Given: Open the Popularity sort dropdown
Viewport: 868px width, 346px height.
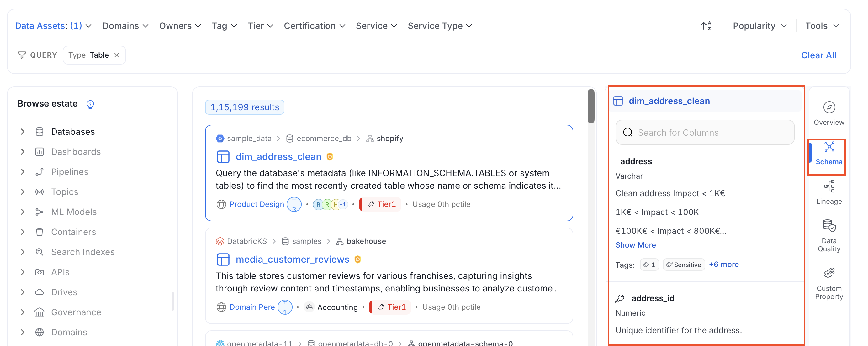Looking at the screenshot, I should tap(760, 26).
